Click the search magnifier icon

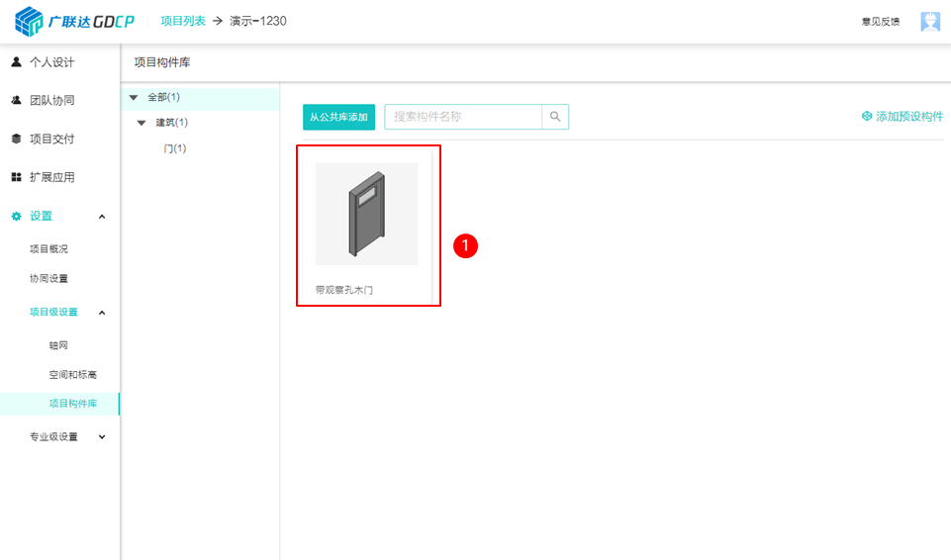(555, 117)
